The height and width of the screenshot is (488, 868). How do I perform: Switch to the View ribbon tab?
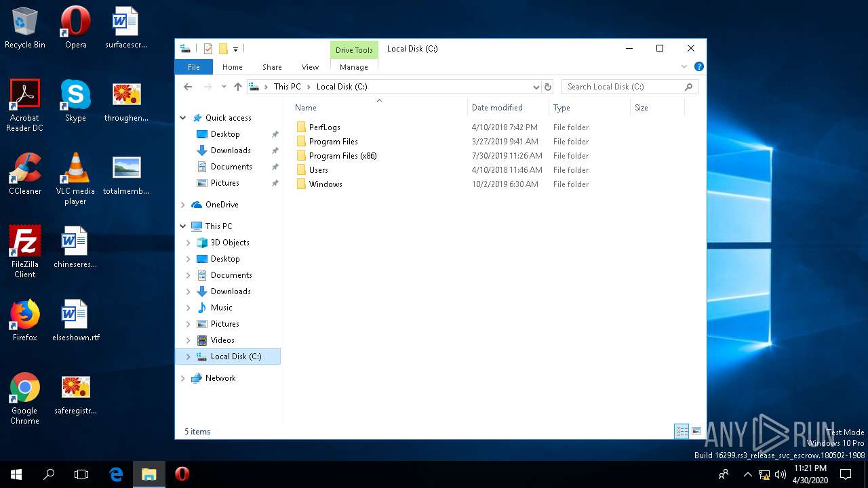tap(310, 67)
